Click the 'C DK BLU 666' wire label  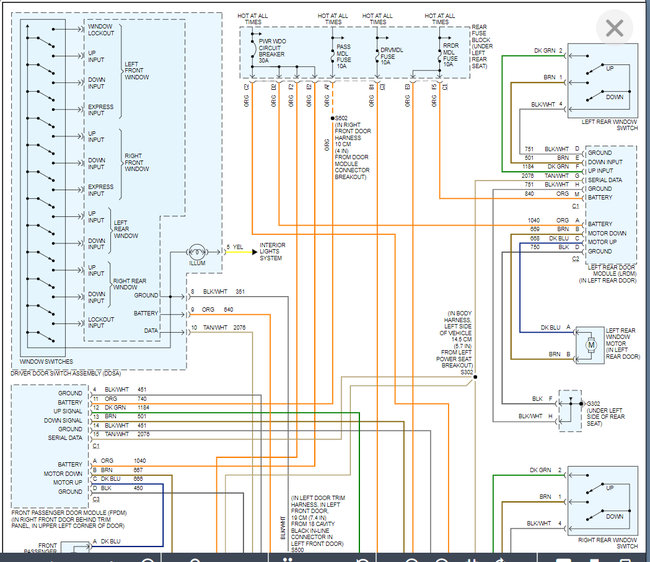(118, 479)
